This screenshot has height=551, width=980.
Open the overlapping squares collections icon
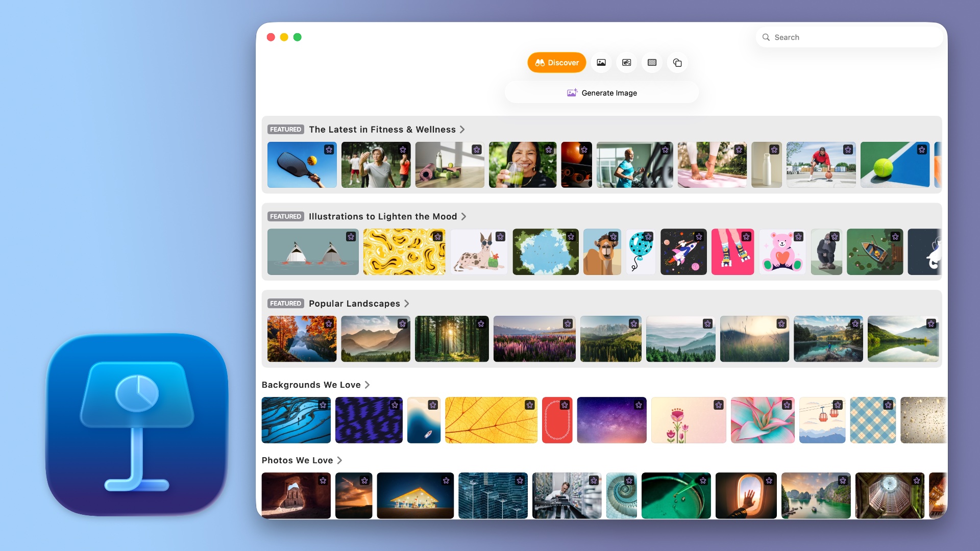tap(677, 63)
